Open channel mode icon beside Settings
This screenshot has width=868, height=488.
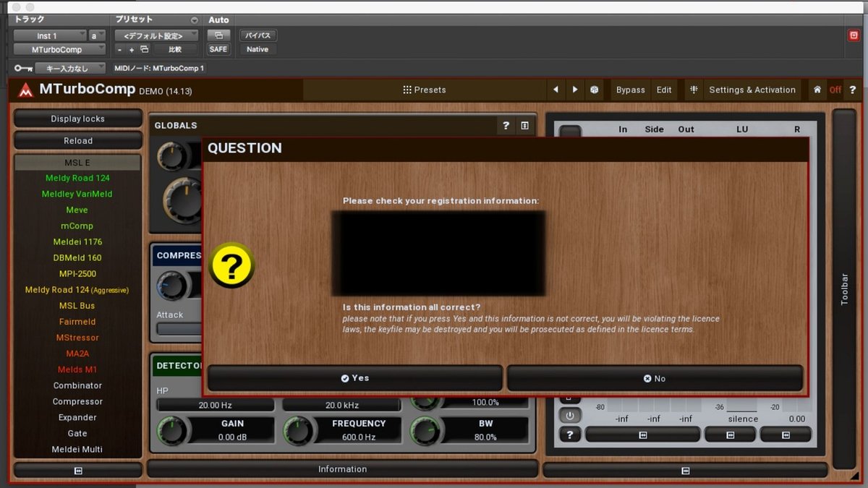click(x=694, y=90)
